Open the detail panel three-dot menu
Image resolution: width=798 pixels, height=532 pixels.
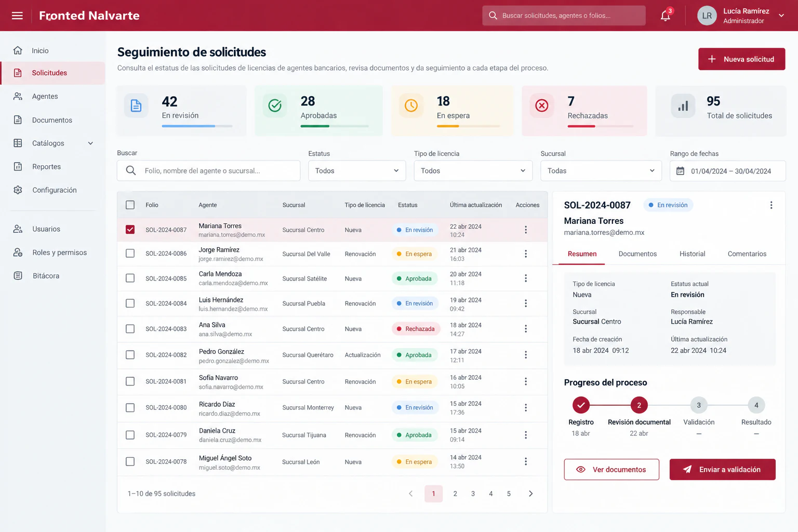pos(771,205)
